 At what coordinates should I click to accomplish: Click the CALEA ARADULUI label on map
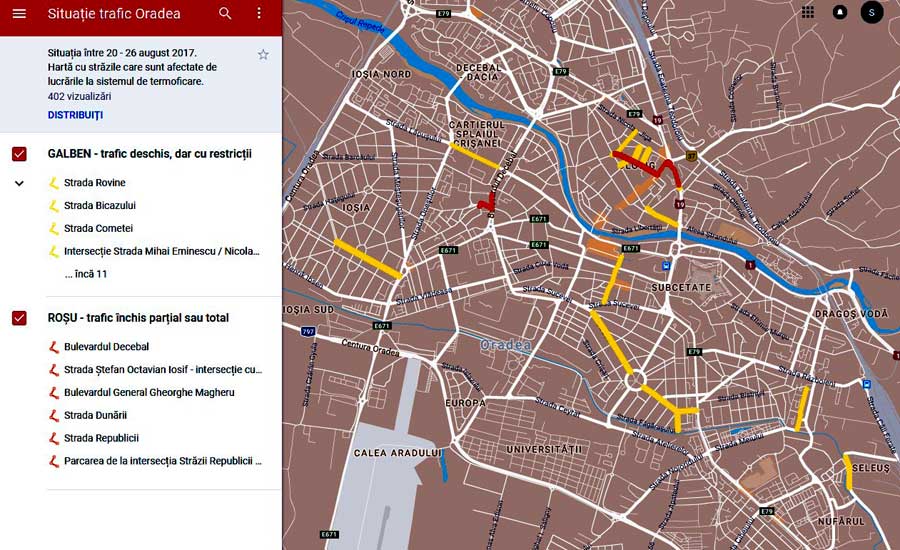397,453
